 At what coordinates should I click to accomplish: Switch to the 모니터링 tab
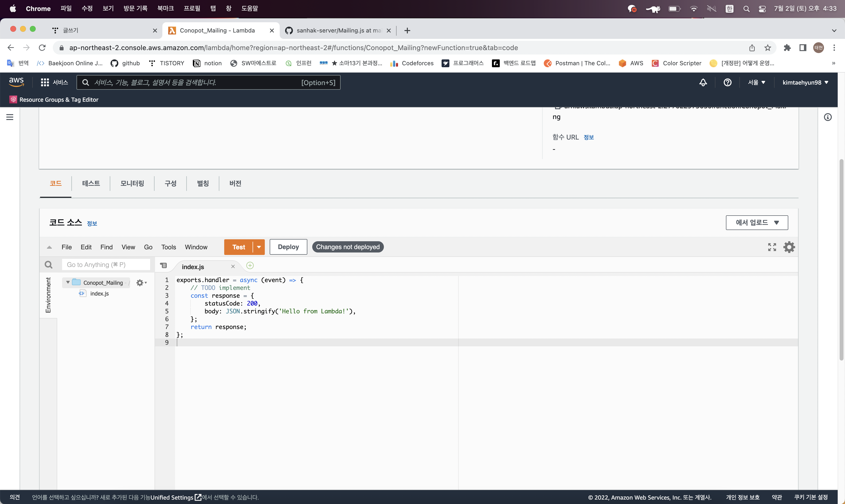[132, 183]
